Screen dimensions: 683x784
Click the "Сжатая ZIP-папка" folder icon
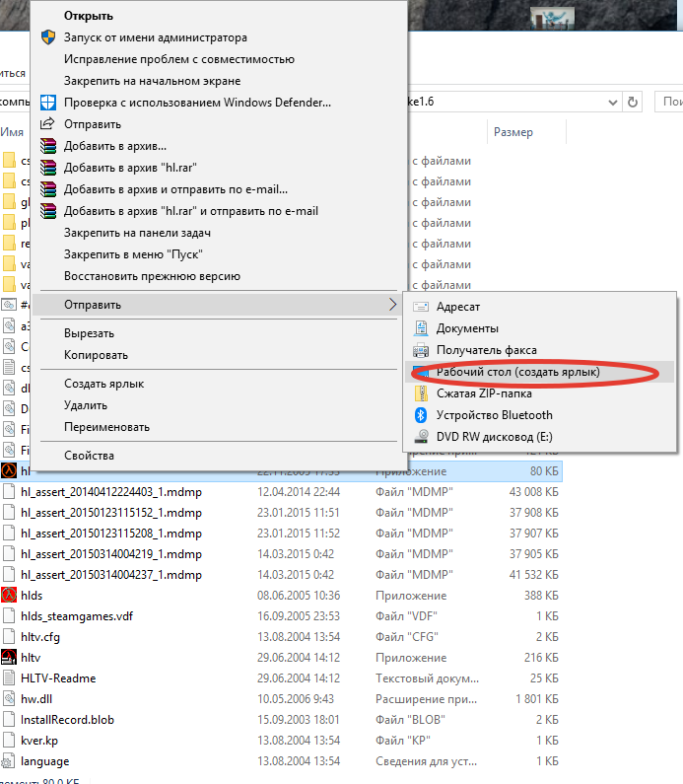tap(421, 393)
